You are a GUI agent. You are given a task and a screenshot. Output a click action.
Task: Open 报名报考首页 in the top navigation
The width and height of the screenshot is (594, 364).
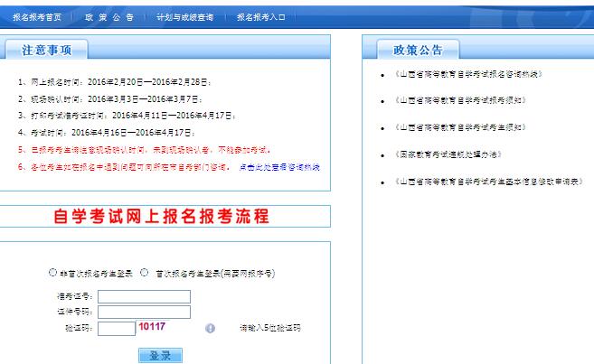coord(37,17)
